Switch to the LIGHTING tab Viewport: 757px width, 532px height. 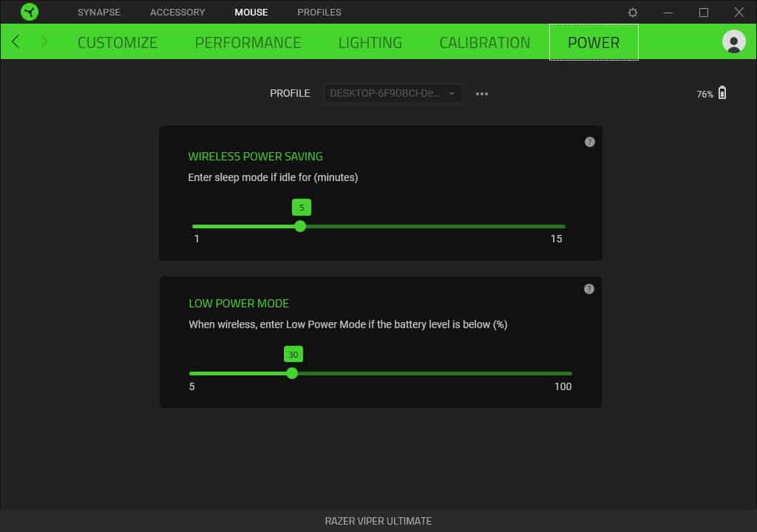click(370, 42)
